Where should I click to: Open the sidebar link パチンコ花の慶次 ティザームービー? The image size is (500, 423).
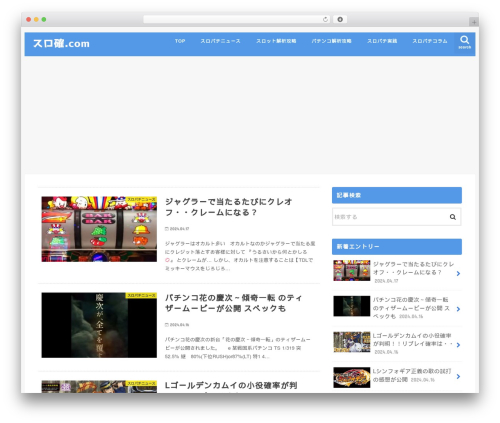pos(411,308)
